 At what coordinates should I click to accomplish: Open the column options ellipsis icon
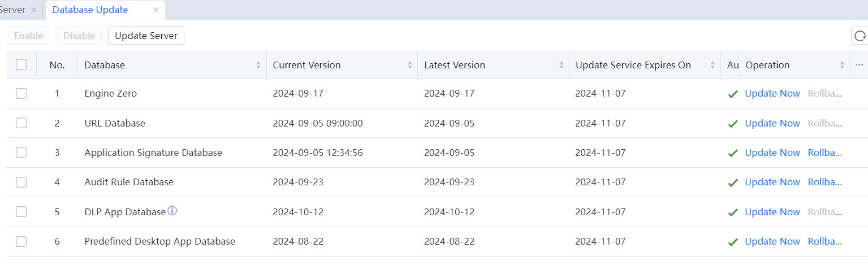click(860, 65)
